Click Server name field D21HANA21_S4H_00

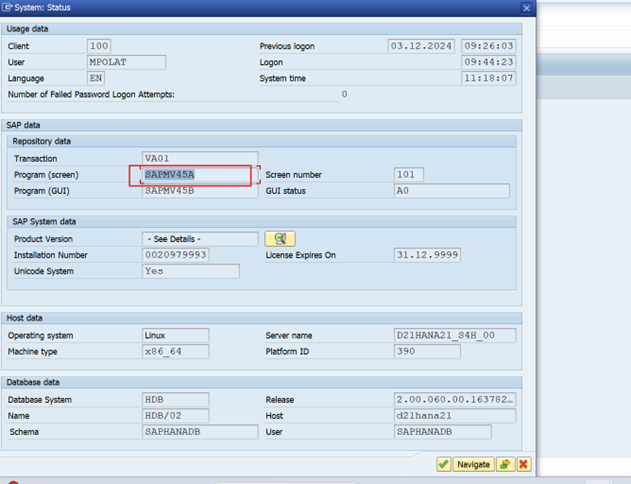(x=455, y=335)
